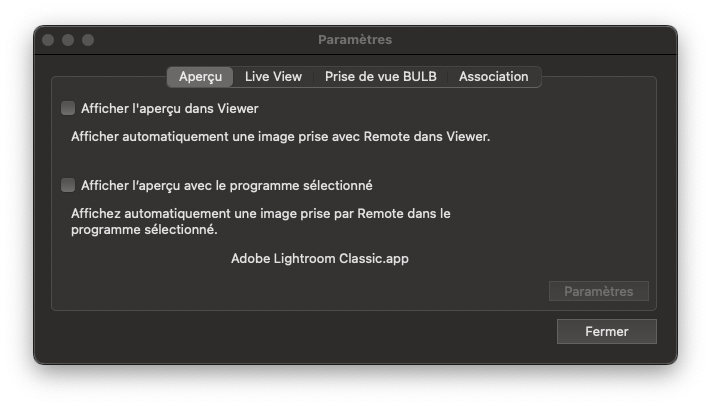Click the label Afficher l'aperçu dans Viewer
711x406 pixels.
coord(170,108)
